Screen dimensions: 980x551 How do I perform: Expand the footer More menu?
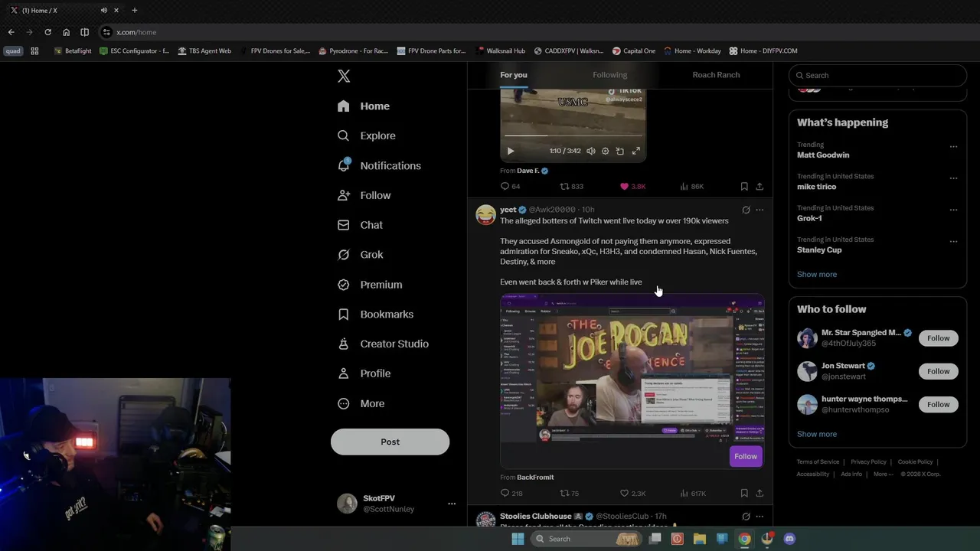pyautogui.click(x=882, y=474)
